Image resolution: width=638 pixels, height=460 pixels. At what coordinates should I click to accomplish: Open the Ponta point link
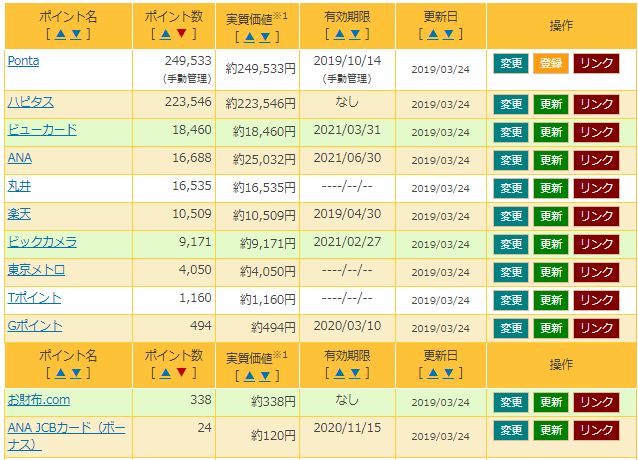(x=24, y=61)
